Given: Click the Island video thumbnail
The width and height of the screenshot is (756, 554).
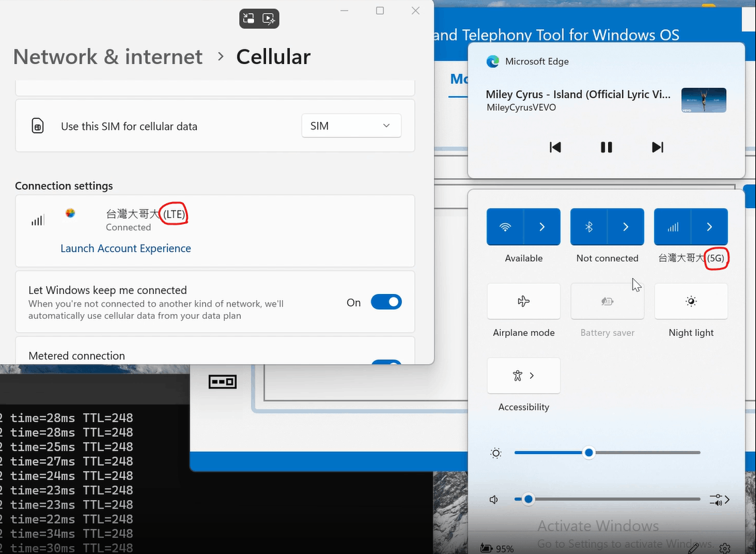Looking at the screenshot, I should coord(704,100).
